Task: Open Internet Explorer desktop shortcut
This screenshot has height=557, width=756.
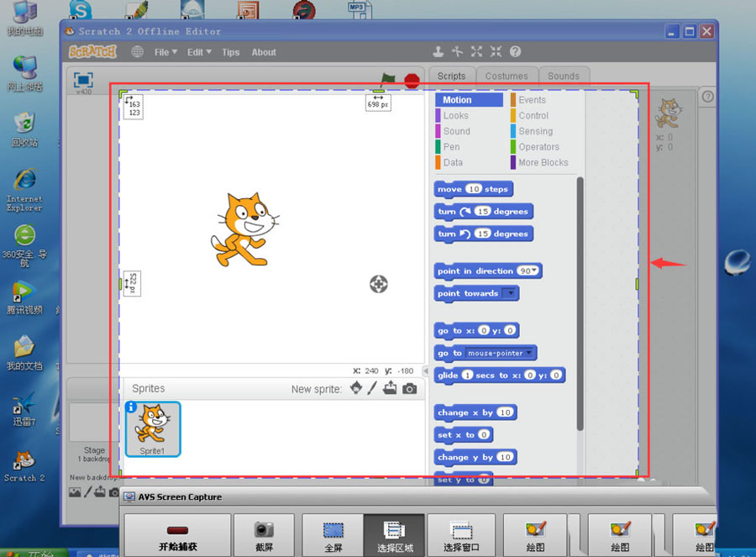Action: click(x=24, y=190)
